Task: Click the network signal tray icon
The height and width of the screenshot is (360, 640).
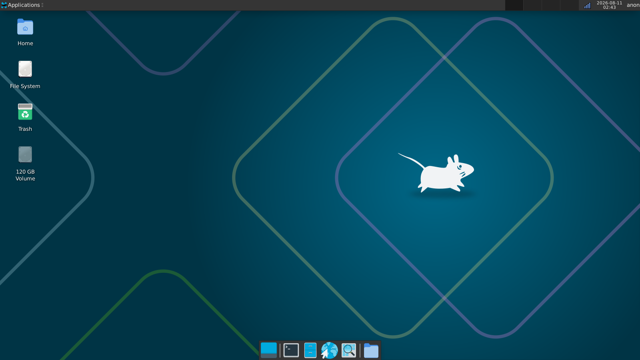Action: tap(587, 5)
